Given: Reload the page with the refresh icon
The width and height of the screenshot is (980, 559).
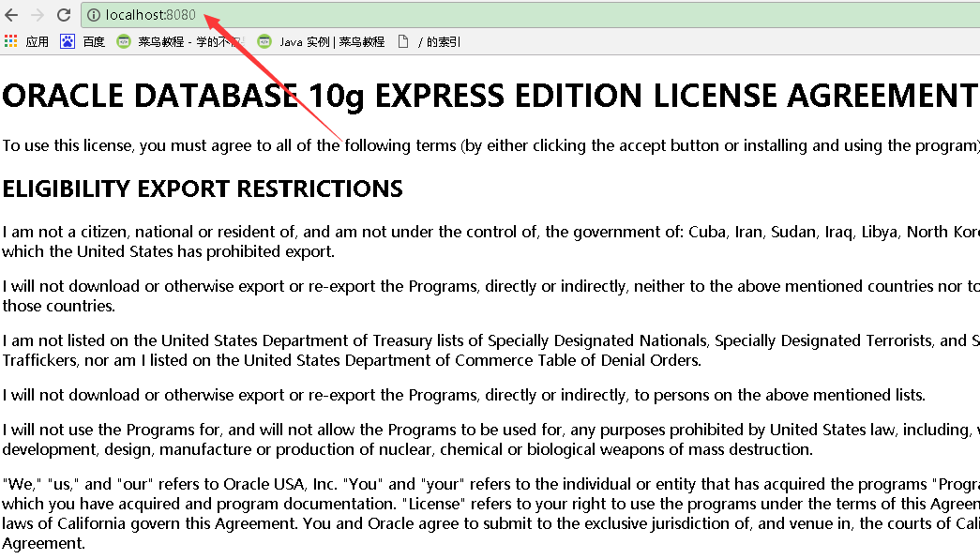Looking at the screenshot, I should [x=64, y=14].
